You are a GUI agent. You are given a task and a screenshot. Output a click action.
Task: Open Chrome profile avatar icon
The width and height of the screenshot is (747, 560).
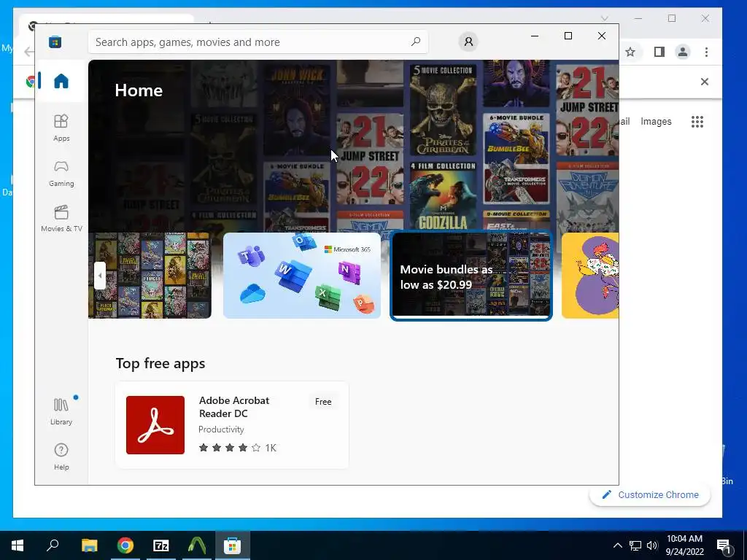point(683,52)
